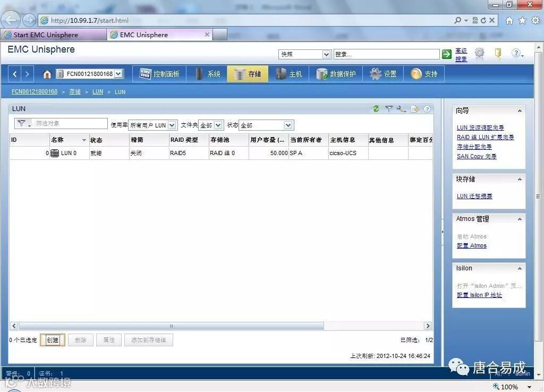
Task: Open LUN panel help icon
Action: [x=427, y=109]
